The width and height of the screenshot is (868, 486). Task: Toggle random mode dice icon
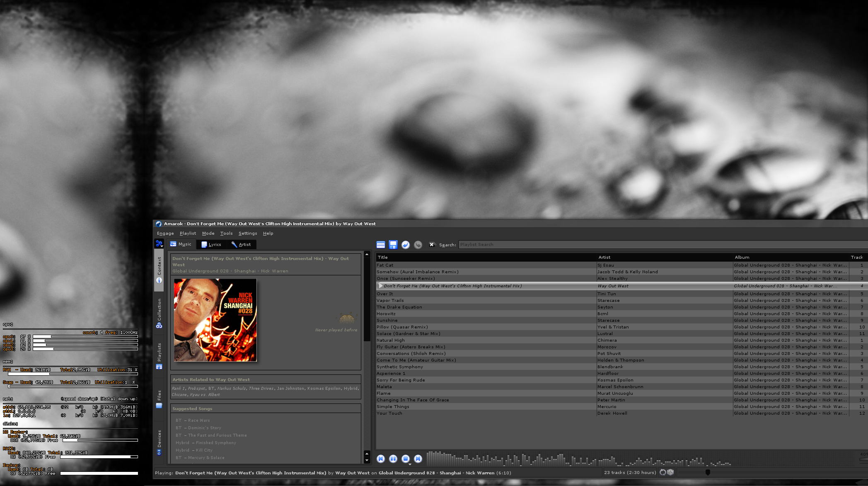click(670, 472)
